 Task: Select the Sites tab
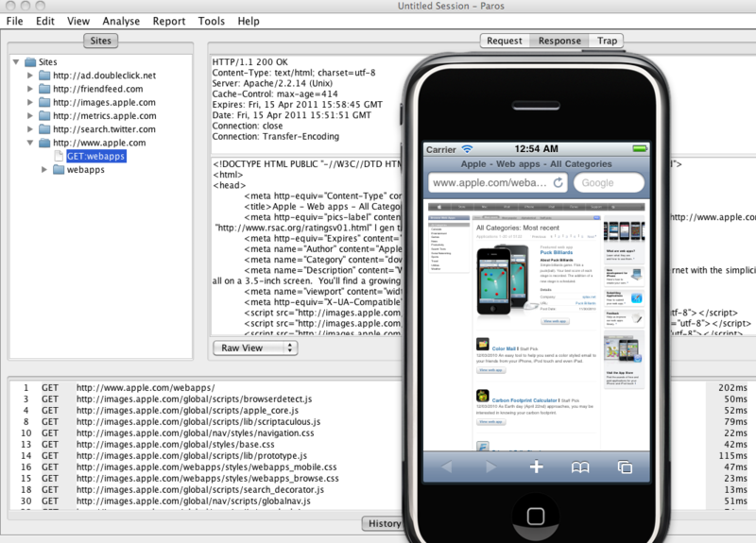click(101, 41)
